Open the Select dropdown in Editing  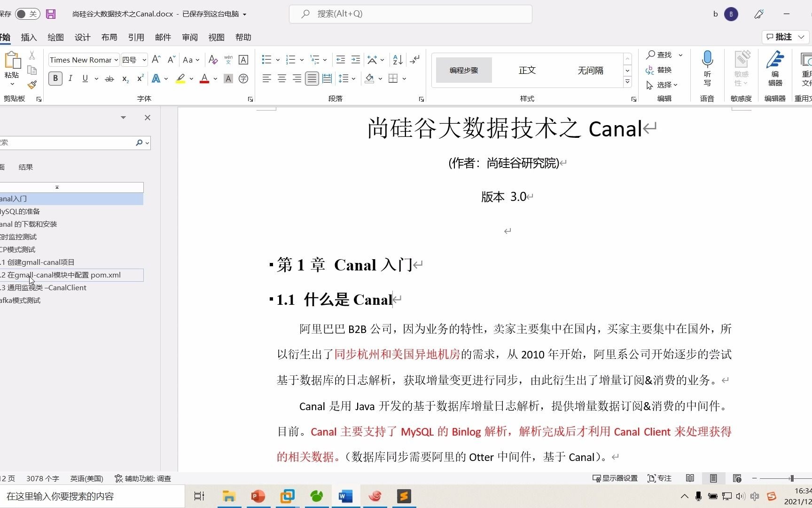pyautogui.click(x=662, y=85)
